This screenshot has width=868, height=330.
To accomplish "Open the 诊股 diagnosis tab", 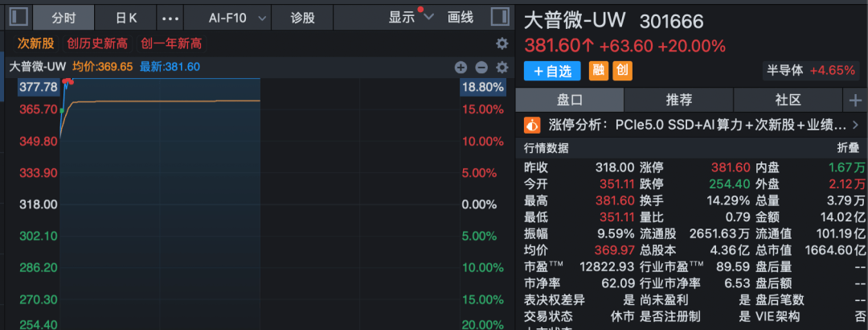I will click(303, 18).
